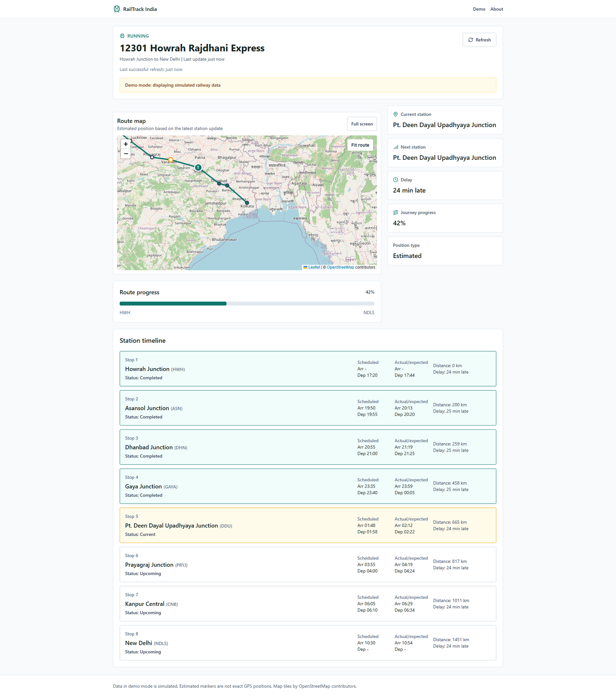Click Kanpur Central station name
616x697 pixels.
pyautogui.click(x=145, y=604)
